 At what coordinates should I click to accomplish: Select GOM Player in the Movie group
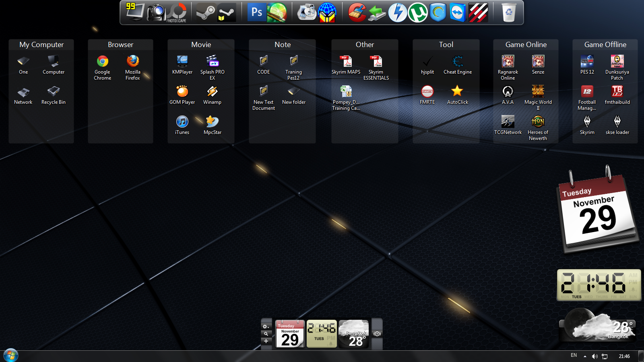[x=182, y=95]
